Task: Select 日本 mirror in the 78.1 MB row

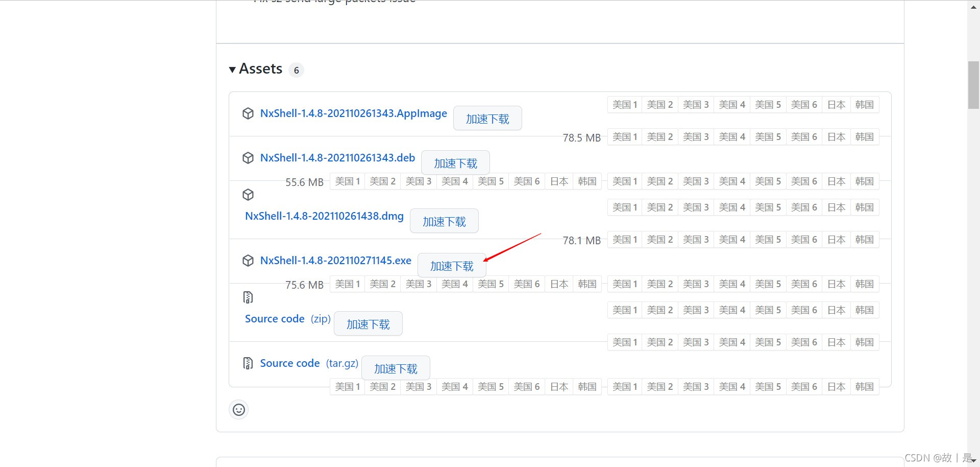Action: (x=837, y=240)
